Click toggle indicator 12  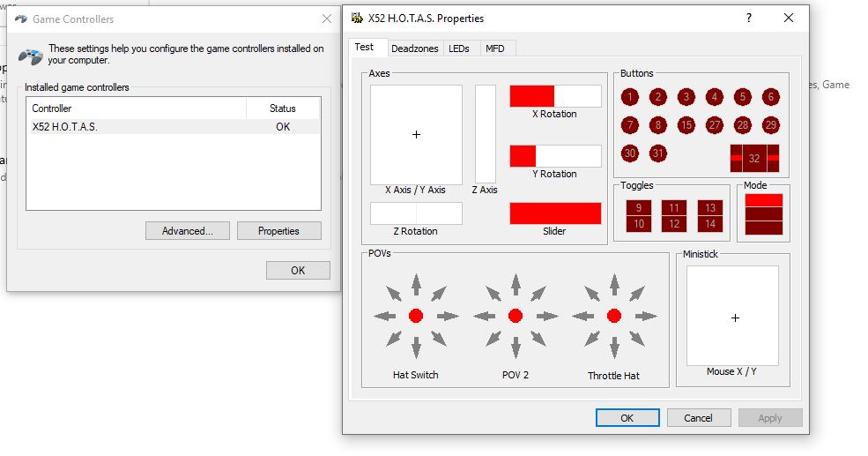click(x=674, y=224)
